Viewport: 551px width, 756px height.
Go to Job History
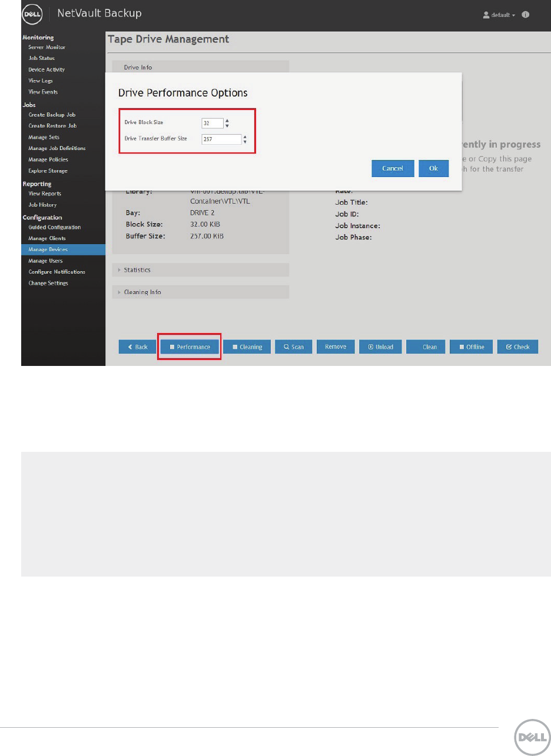click(x=42, y=205)
